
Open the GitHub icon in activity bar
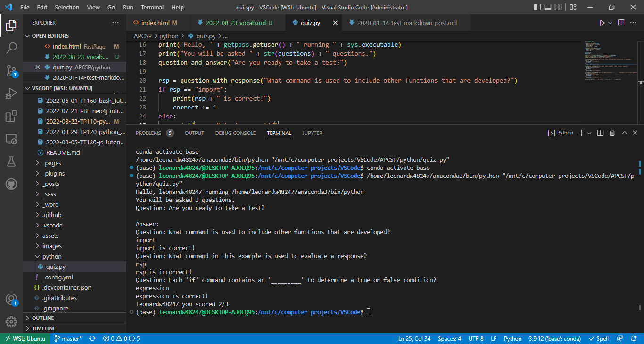(11, 184)
